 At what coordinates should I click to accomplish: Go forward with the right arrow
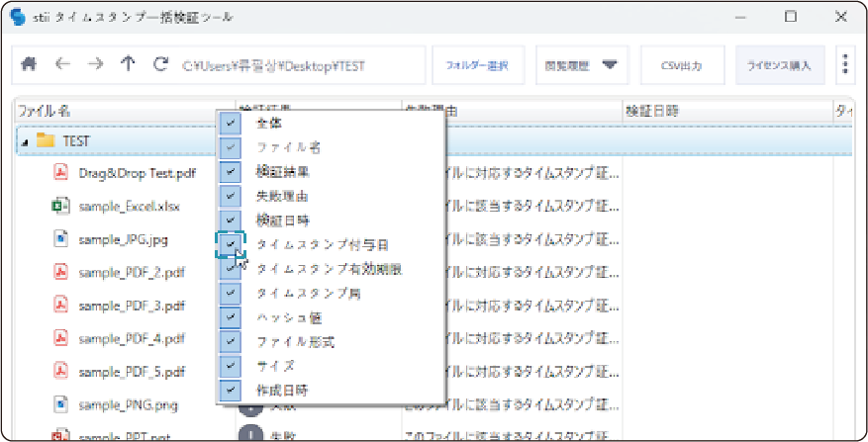[x=95, y=65]
